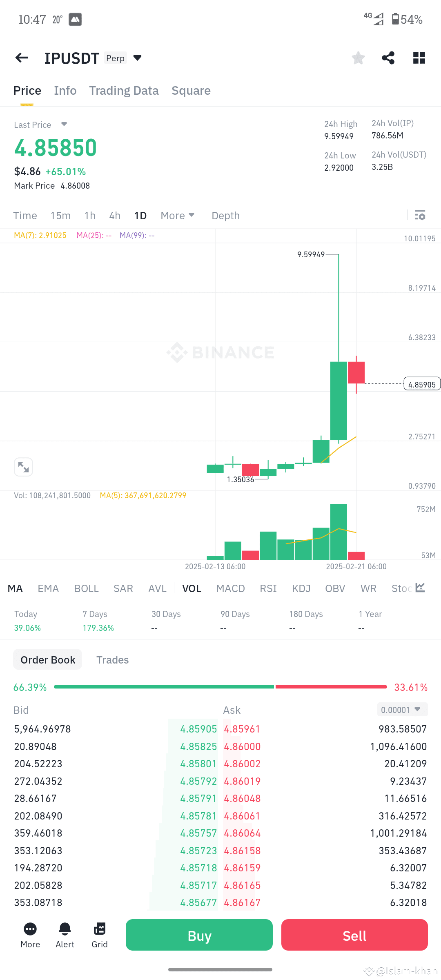Viewport: 441px width, 980px height.
Task: Toggle IPUSDT as a favorite star
Action: coord(358,58)
